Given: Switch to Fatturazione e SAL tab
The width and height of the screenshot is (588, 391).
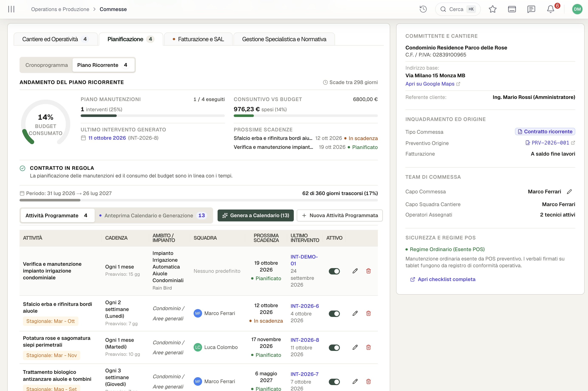Looking at the screenshot, I should pyautogui.click(x=198, y=39).
